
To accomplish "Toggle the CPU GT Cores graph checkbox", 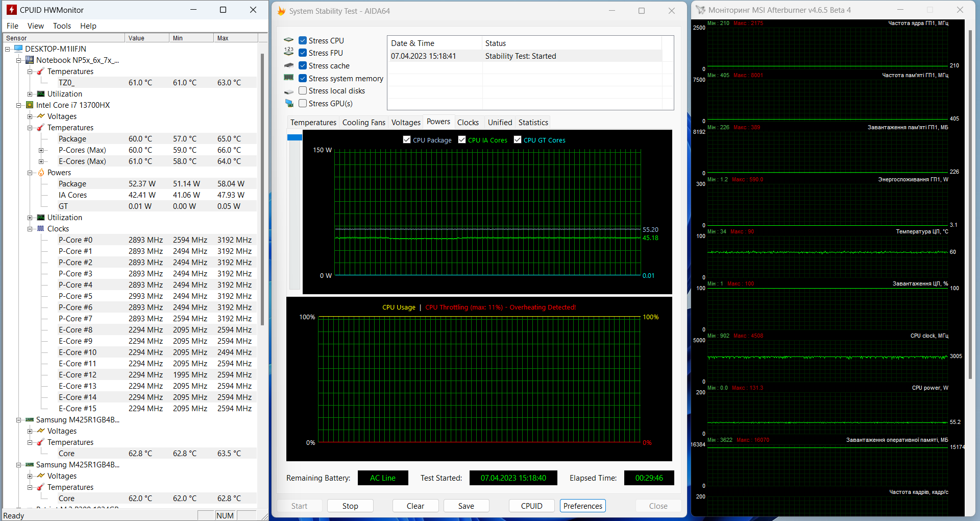I will coord(518,140).
